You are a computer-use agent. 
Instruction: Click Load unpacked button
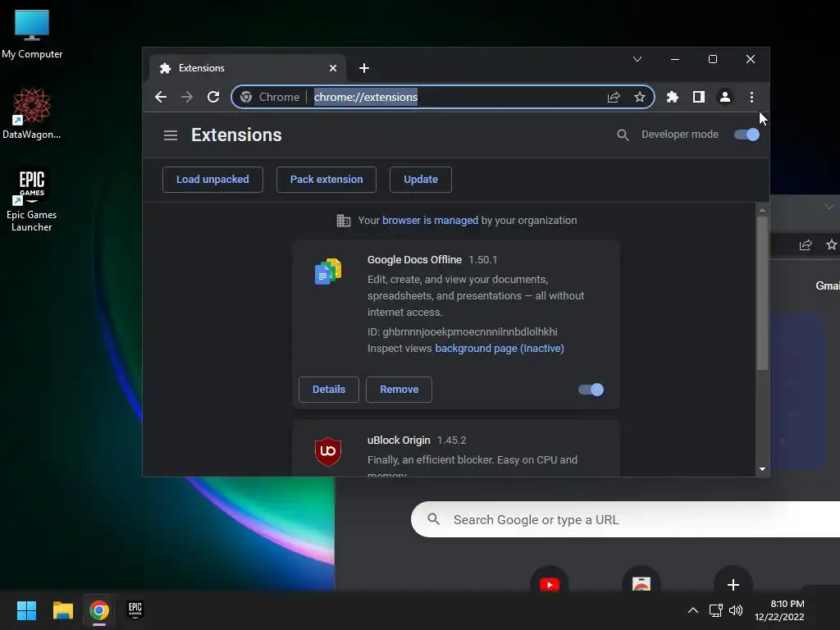[x=212, y=180]
